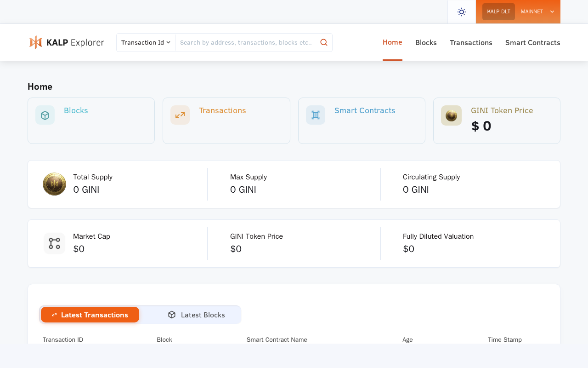Screen dimensions: 588x368
Task: Click the Blocks cube card icon
Action: [x=45, y=115]
